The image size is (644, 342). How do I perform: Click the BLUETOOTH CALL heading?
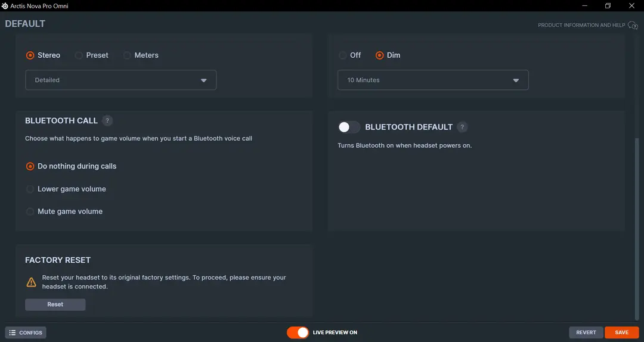tap(61, 121)
